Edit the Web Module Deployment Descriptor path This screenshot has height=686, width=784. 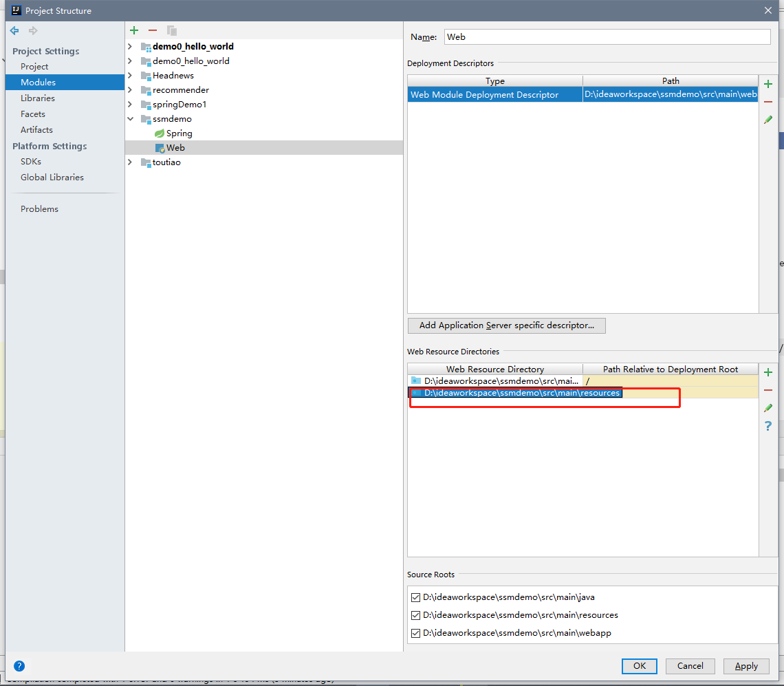coord(767,119)
